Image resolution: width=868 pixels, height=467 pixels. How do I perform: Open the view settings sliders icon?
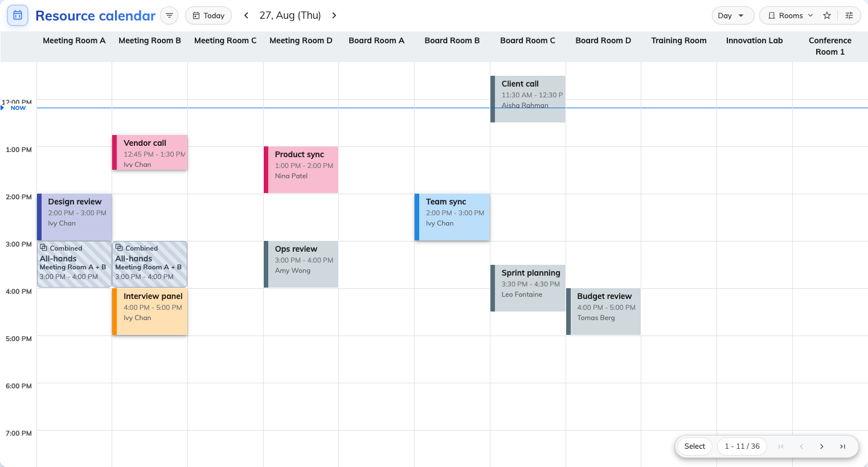pyautogui.click(x=849, y=15)
